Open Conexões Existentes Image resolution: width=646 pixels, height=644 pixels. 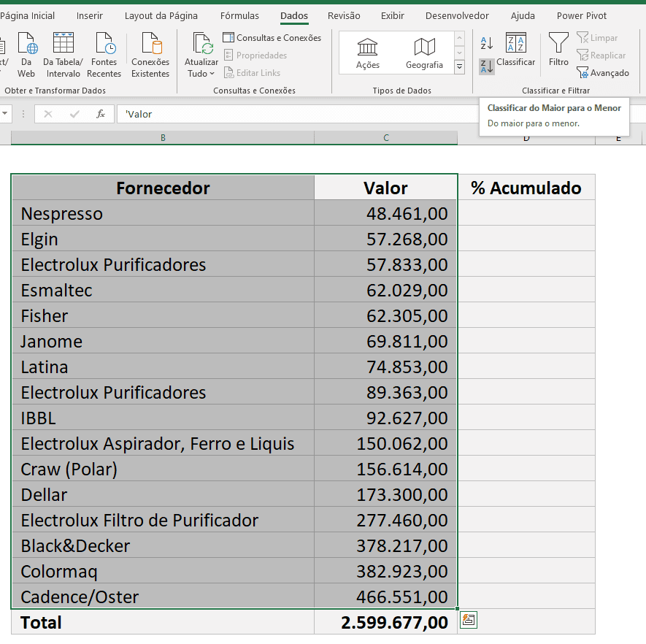click(x=150, y=54)
